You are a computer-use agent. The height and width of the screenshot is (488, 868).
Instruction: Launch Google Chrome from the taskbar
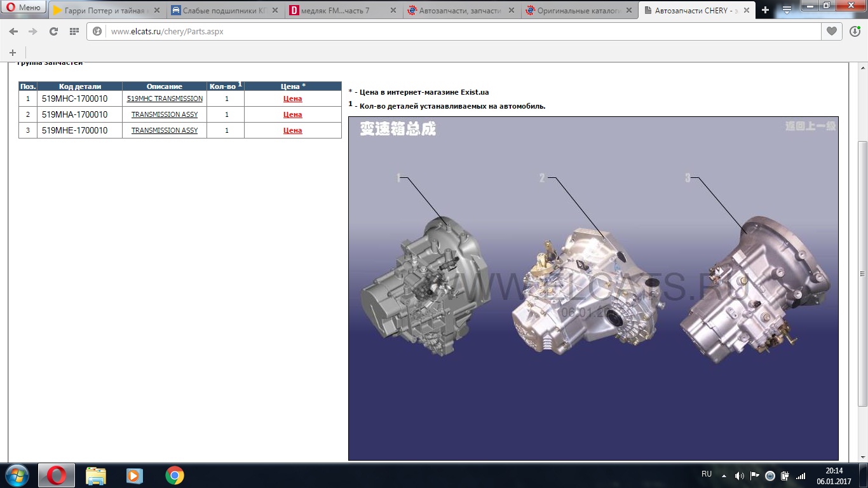pos(174,475)
